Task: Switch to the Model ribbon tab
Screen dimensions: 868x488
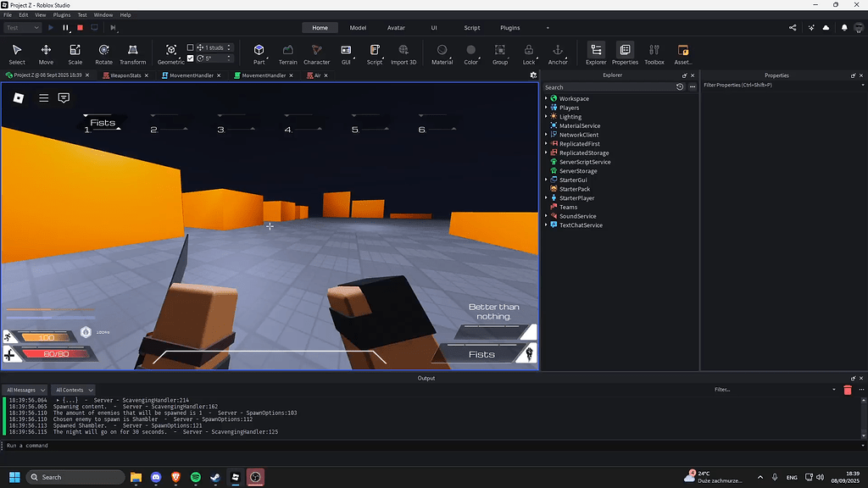Action: [358, 27]
